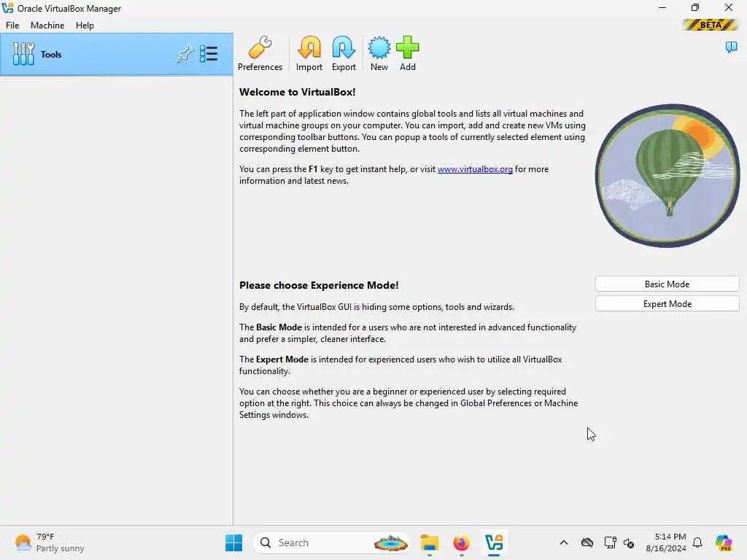Click the crossed-out cloud icon in the system tray
The width and height of the screenshot is (747, 560).
[587, 542]
